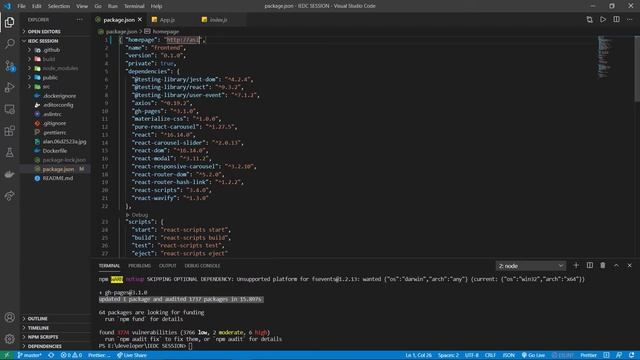The height and width of the screenshot is (360, 640).
Task: Open the Remote Explorer view
Action: tap(9, 109)
